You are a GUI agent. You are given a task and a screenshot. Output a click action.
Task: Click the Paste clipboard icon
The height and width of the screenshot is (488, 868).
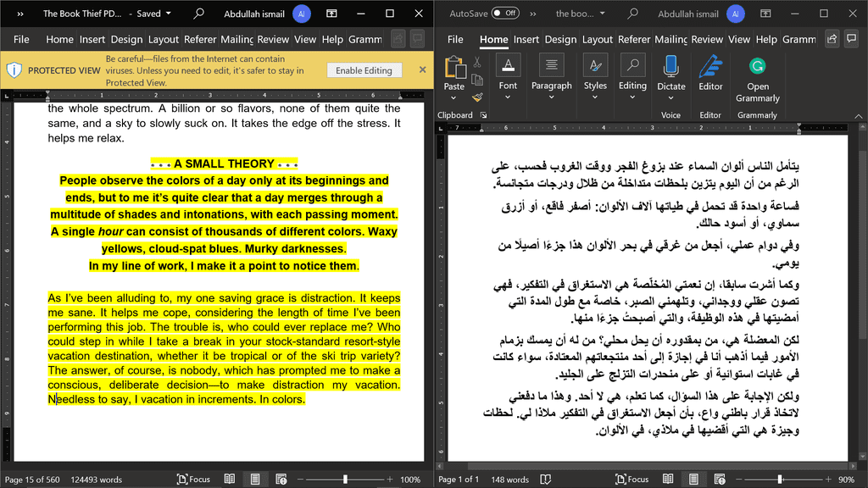[x=454, y=68]
